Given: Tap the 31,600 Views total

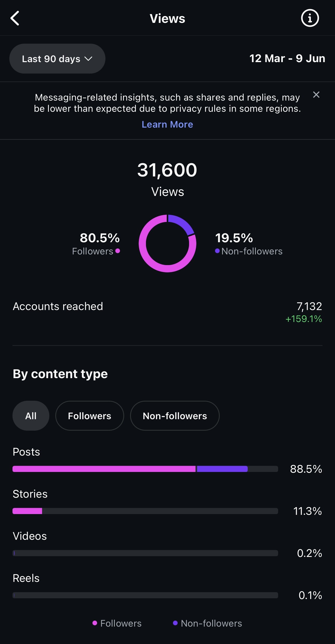Looking at the screenshot, I should click(167, 179).
